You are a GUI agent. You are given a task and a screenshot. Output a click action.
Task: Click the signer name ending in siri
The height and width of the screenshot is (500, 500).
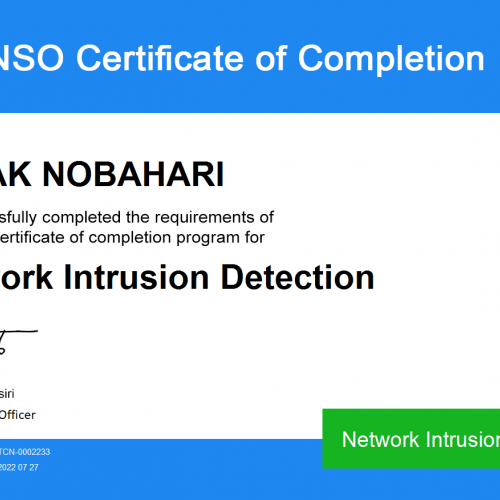(x=7, y=394)
